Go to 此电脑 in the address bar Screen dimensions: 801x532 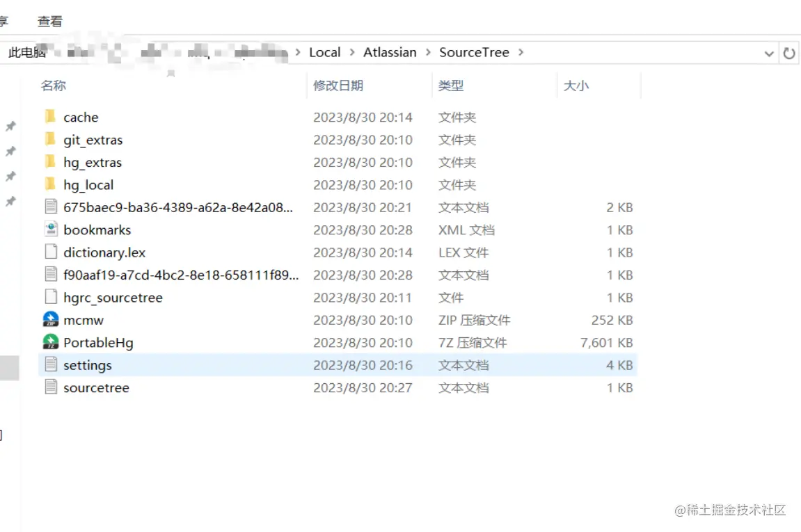pyautogui.click(x=26, y=53)
